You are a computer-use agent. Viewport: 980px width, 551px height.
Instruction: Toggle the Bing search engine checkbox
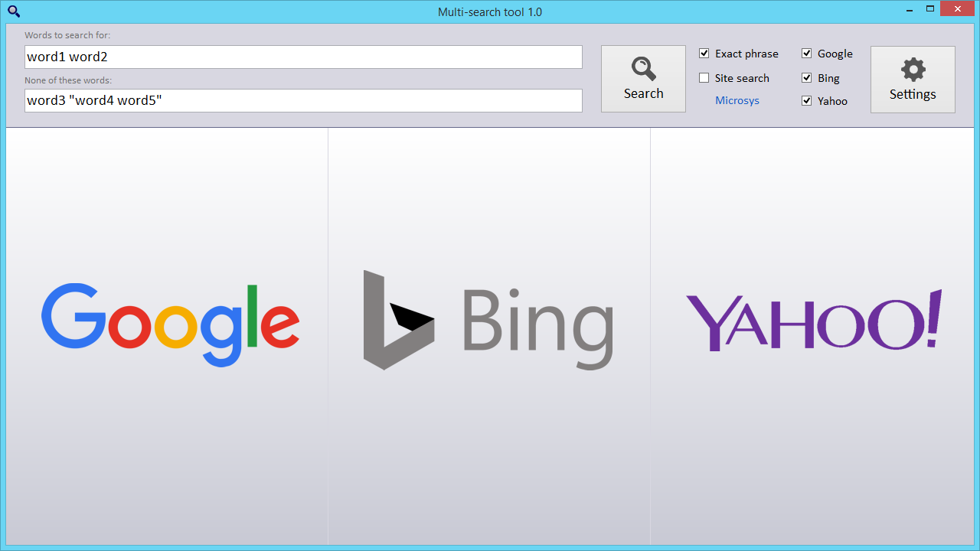pyautogui.click(x=807, y=78)
